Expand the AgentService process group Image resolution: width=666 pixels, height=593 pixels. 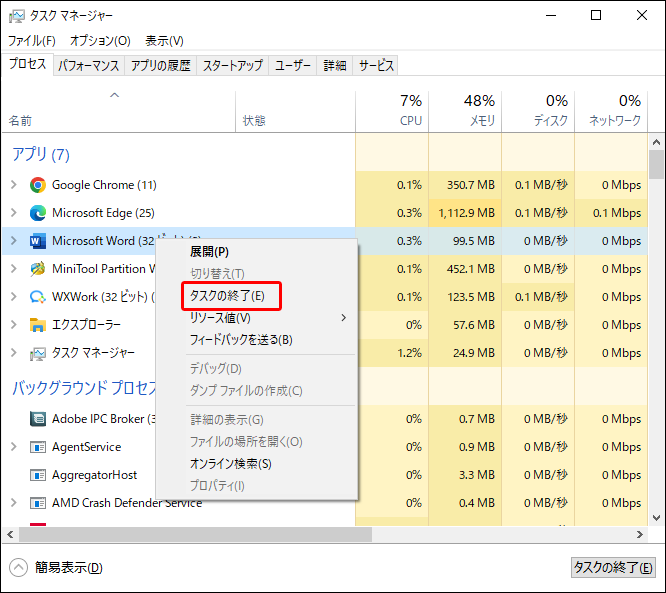tap(14, 446)
